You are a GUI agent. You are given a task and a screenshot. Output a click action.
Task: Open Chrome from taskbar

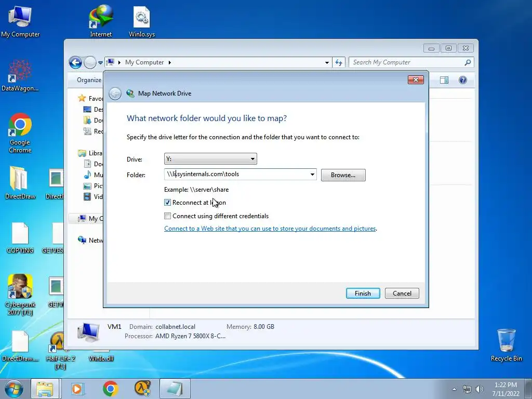coord(110,389)
